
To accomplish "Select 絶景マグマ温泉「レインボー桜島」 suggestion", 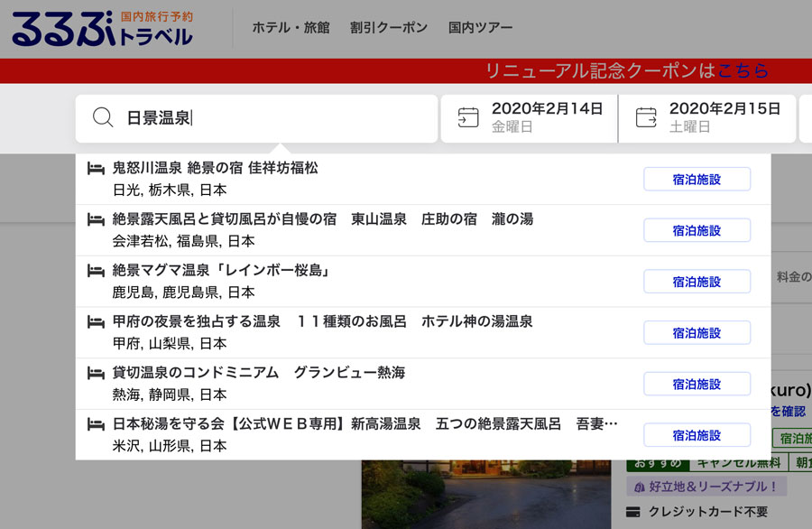I will [x=423, y=282].
